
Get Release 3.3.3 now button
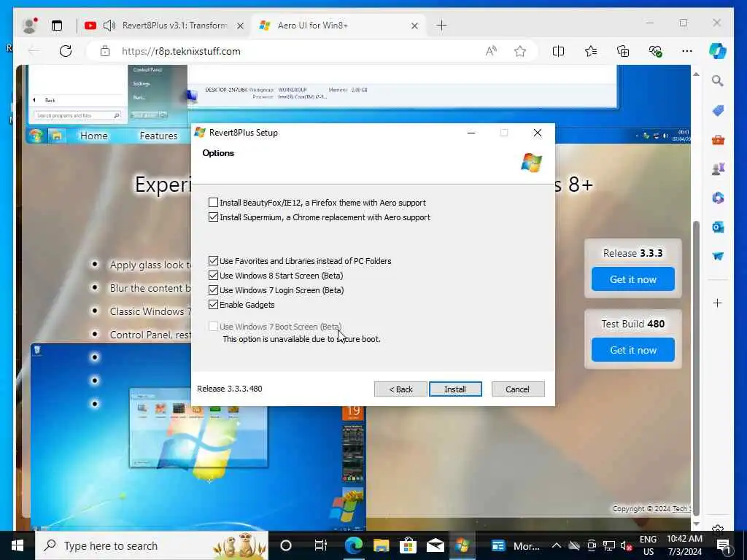point(632,279)
